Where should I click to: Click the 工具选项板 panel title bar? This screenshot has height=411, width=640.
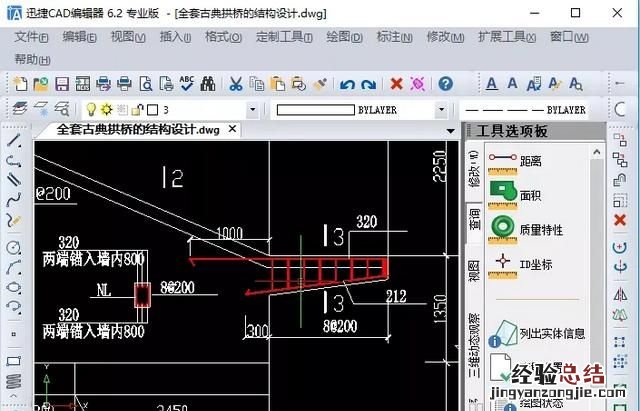[535, 131]
